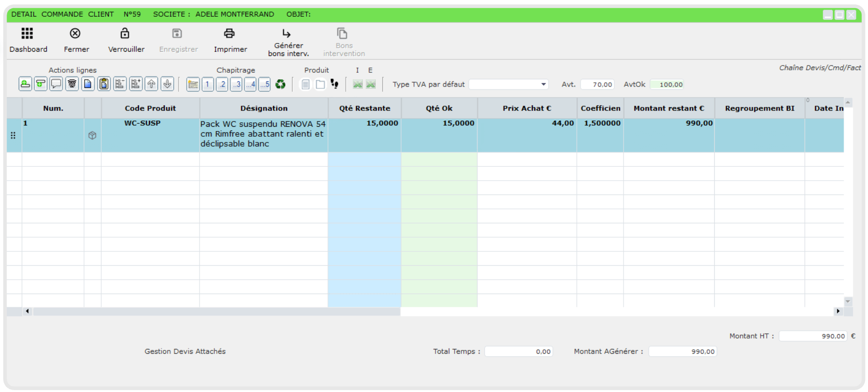The image size is (868, 392).
Task: Click the Prix Achat € column header
Action: click(x=527, y=109)
